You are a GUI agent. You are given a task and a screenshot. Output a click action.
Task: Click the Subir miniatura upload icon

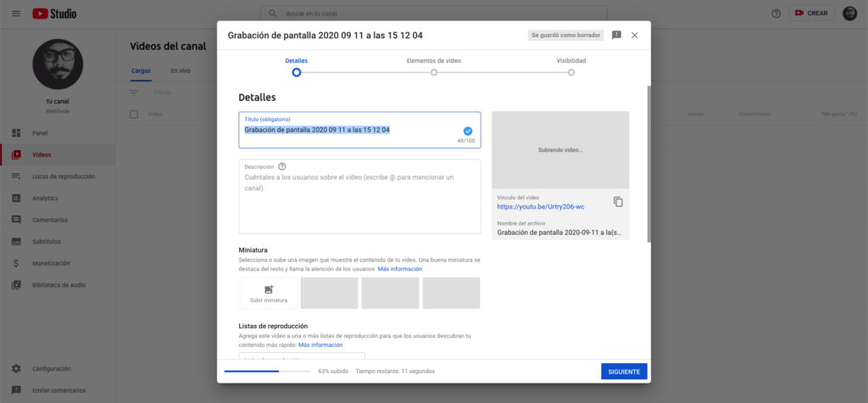(269, 289)
